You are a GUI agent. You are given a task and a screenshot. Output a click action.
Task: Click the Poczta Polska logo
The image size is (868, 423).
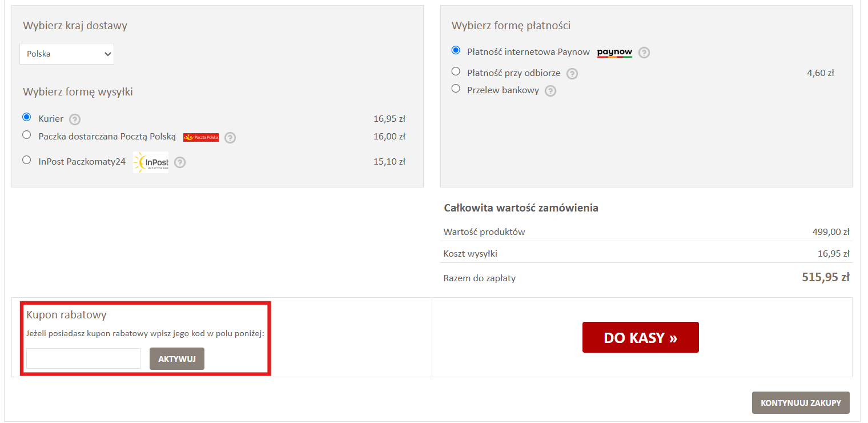coord(201,137)
